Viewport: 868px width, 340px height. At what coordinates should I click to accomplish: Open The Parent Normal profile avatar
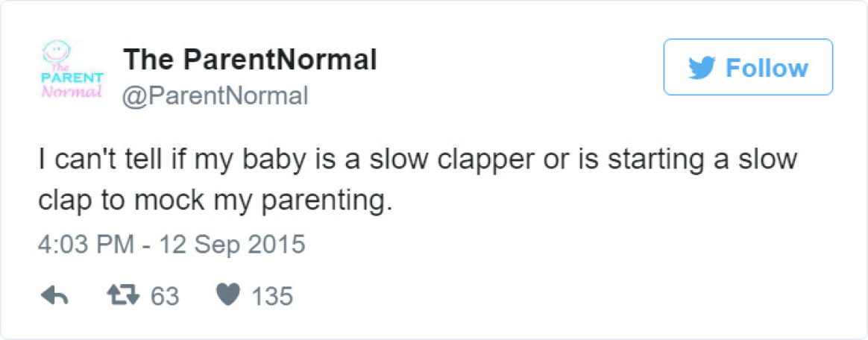(x=72, y=69)
